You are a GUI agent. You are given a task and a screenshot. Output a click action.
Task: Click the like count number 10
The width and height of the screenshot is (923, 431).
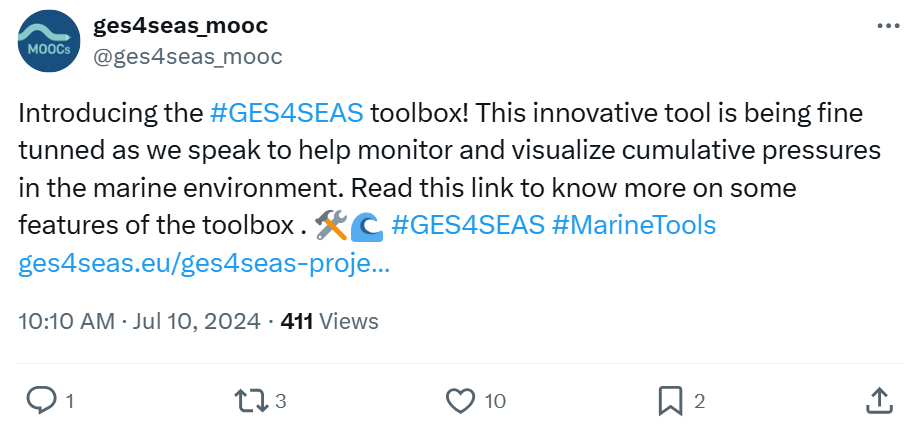pos(495,402)
